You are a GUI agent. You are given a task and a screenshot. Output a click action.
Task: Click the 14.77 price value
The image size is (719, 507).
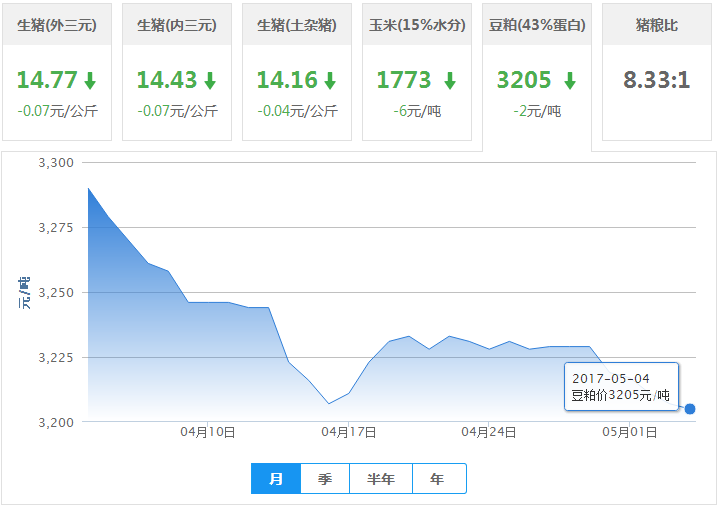[47, 80]
